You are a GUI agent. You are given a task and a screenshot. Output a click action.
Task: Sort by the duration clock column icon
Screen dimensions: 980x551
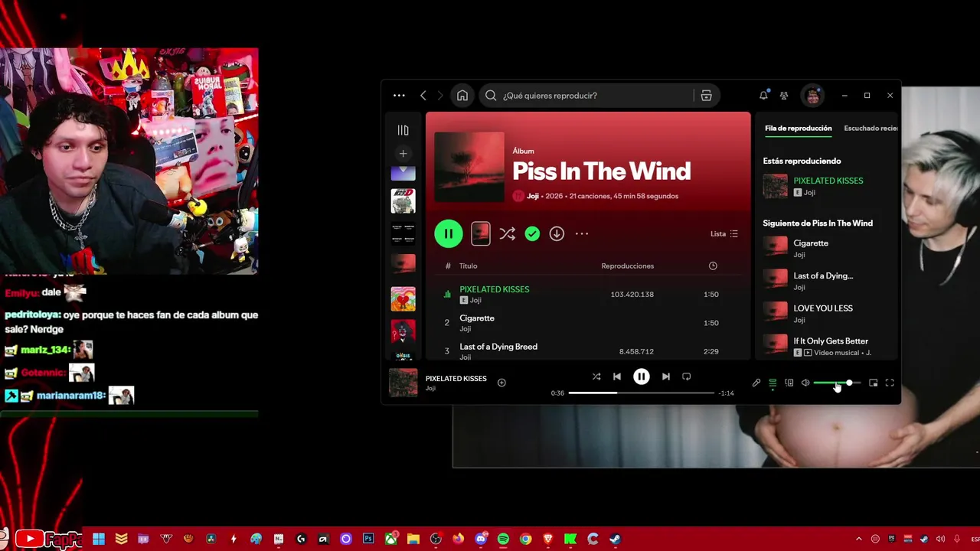coord(713,266)
